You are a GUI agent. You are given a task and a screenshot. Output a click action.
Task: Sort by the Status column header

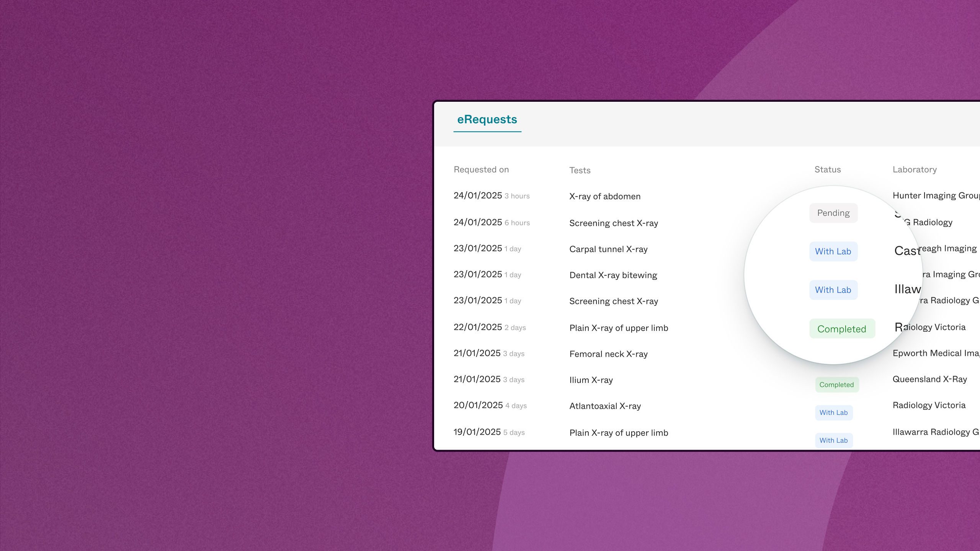click(x=827, y=169)
